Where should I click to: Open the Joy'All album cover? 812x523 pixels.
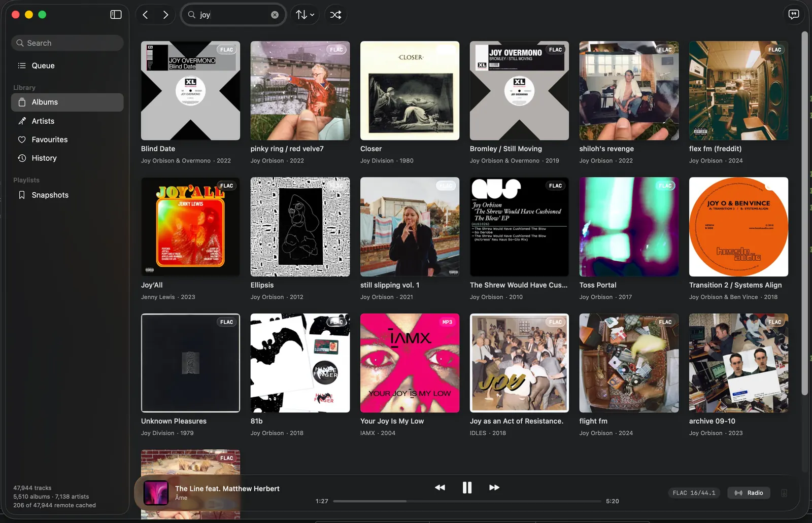(x=190, y=227)
